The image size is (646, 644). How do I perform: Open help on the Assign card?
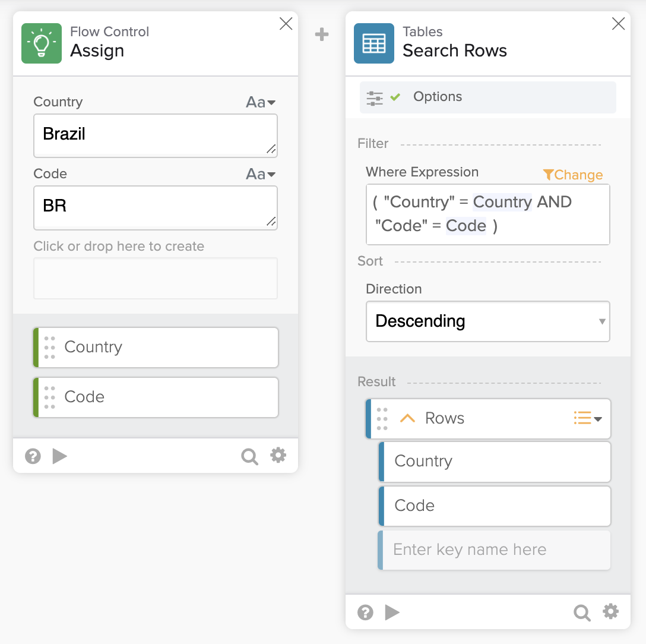[33, 456]
